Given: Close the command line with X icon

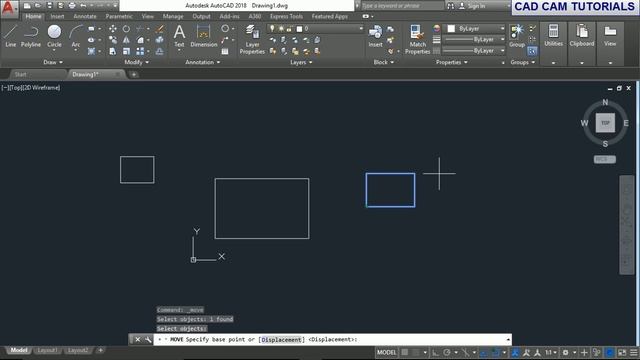Looking at the screenshot, I should coord(138,340).
